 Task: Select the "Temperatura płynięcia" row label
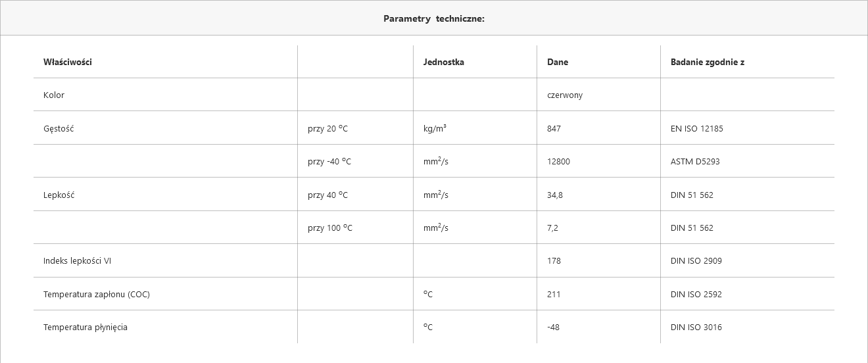[x=85, y=327]
